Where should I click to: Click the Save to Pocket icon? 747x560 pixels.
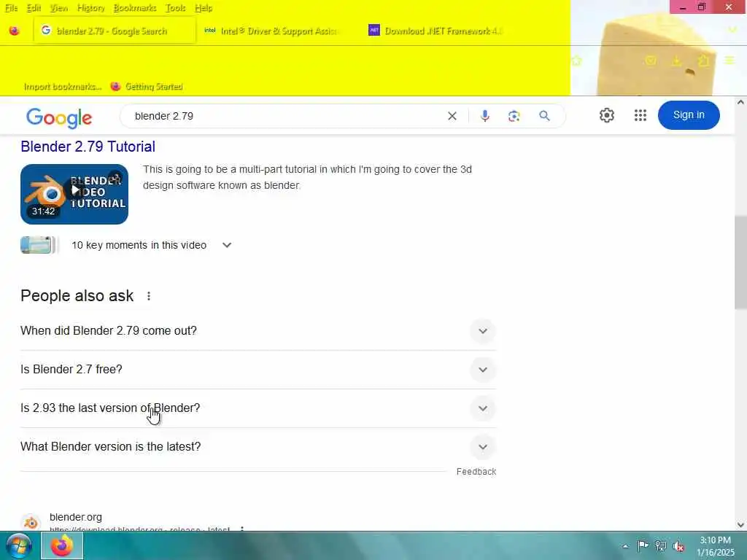point(650,61)
